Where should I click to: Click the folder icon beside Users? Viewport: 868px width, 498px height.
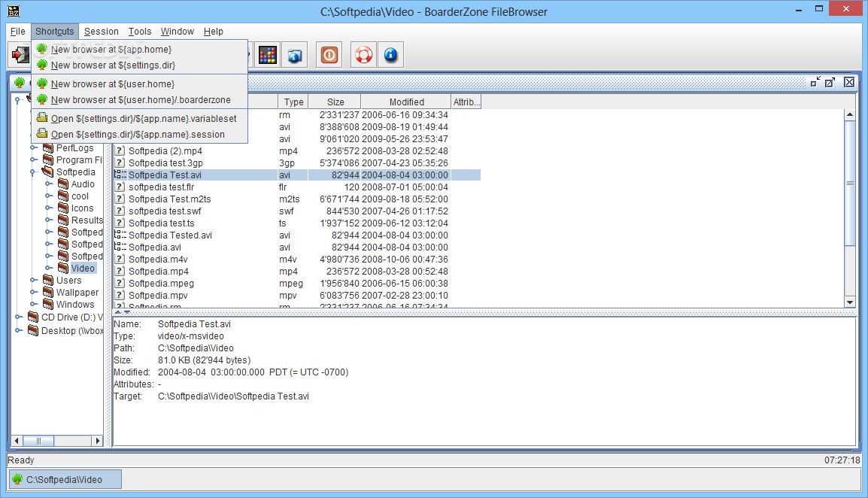point(48,280)
